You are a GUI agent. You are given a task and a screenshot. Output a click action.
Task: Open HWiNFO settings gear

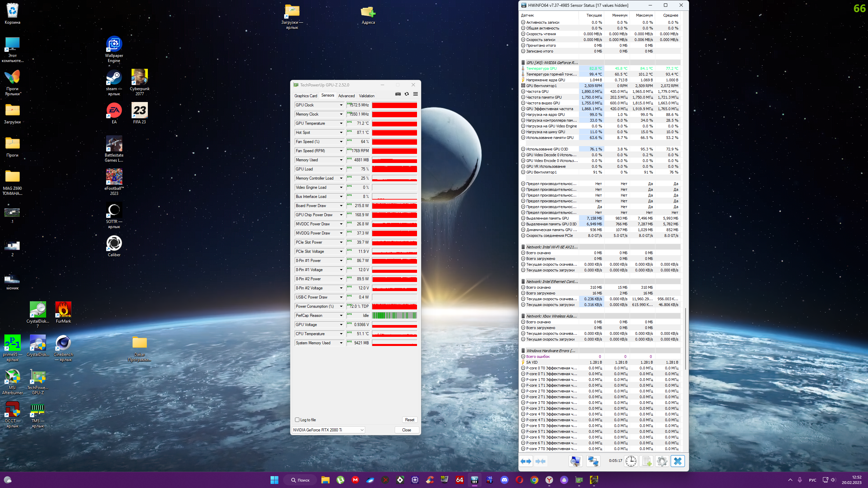point(662,461)
